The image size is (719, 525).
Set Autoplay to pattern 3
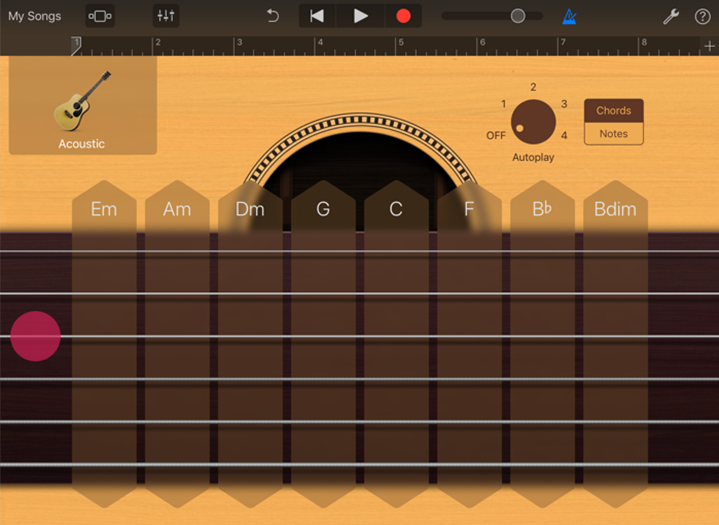click(564, 104)
